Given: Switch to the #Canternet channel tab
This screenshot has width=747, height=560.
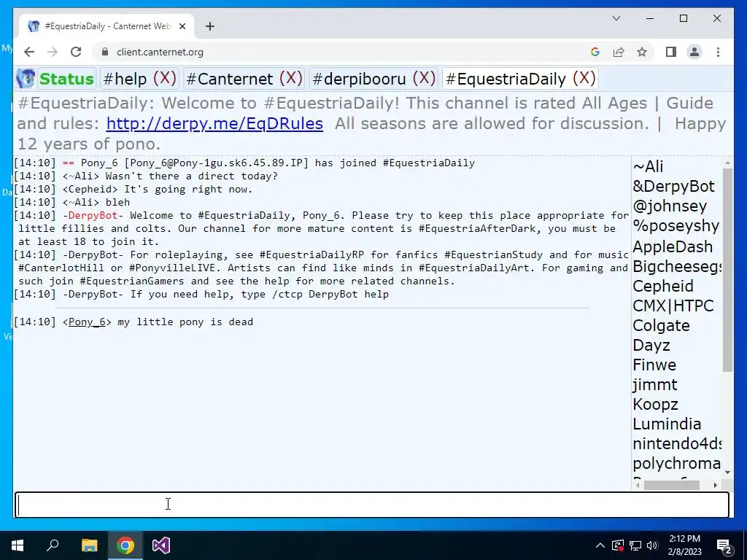Looking at the screenshot, I should coord(230,79).
